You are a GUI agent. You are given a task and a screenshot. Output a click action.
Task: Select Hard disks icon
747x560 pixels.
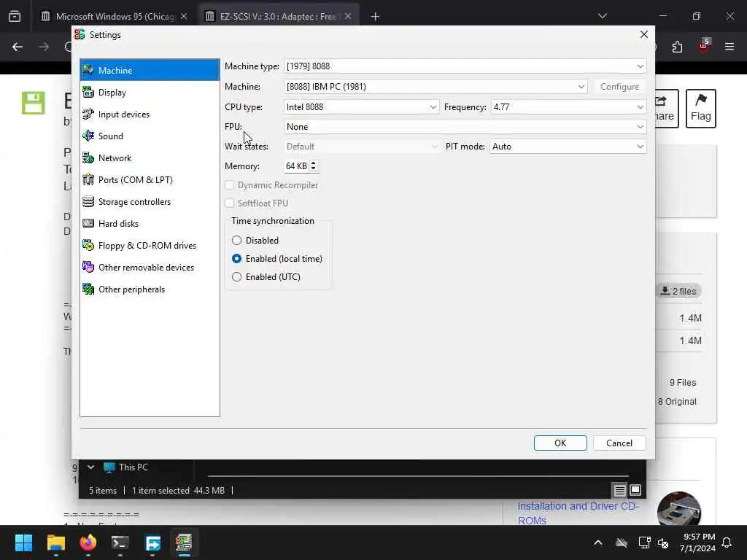click(88, 224)
